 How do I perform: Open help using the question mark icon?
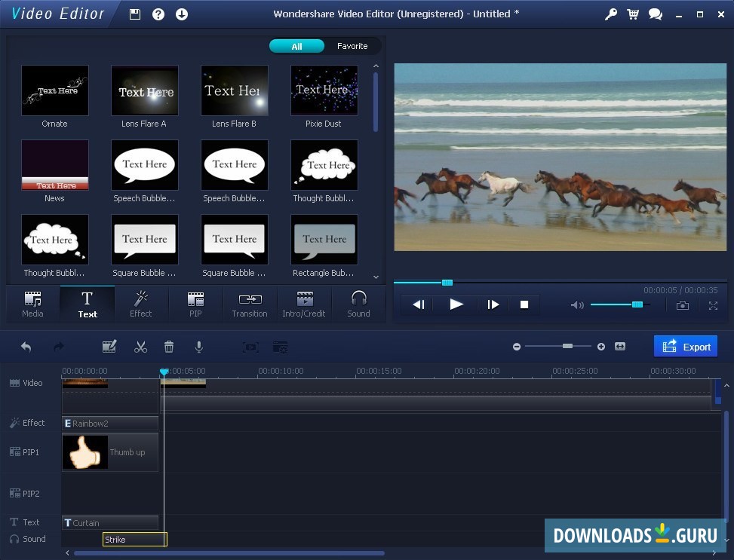click(158, 14)
